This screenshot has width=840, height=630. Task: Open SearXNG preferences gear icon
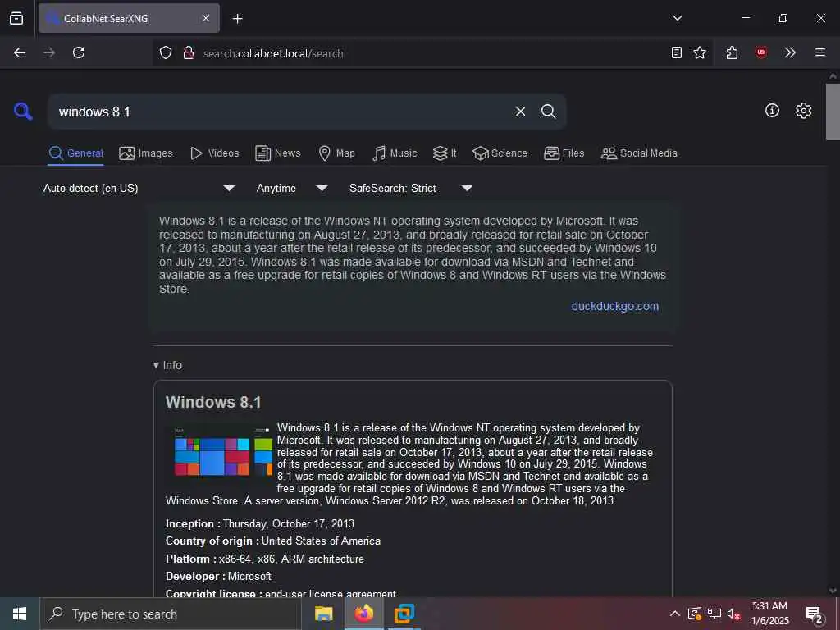click(x=804, y=111)
